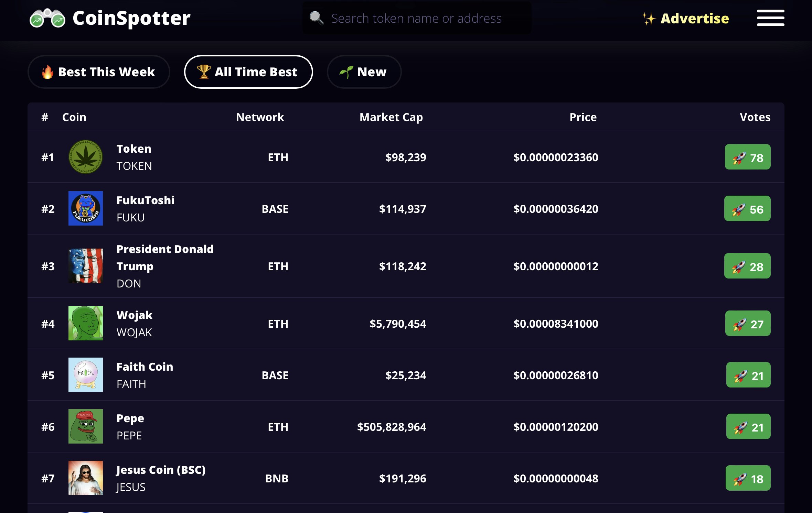Click the President Donald Trump coin image
Viewport: 812px width, 513px height.
(x=86, y=266)
